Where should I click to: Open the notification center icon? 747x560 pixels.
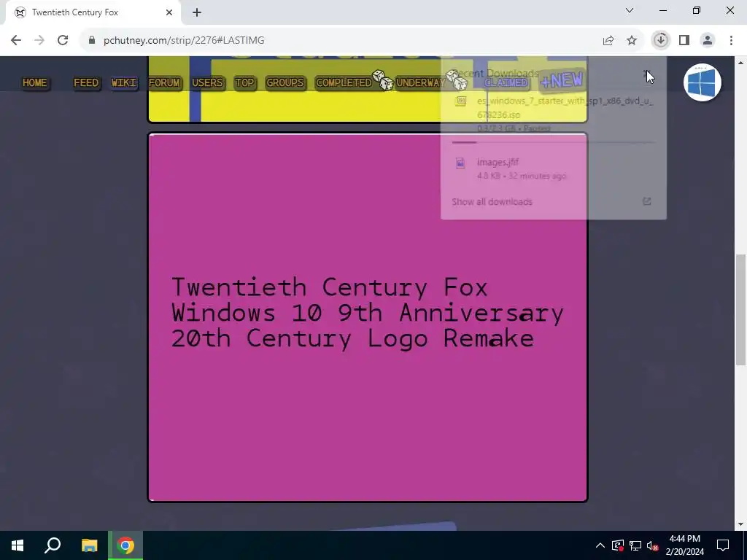tap(723, 545)
